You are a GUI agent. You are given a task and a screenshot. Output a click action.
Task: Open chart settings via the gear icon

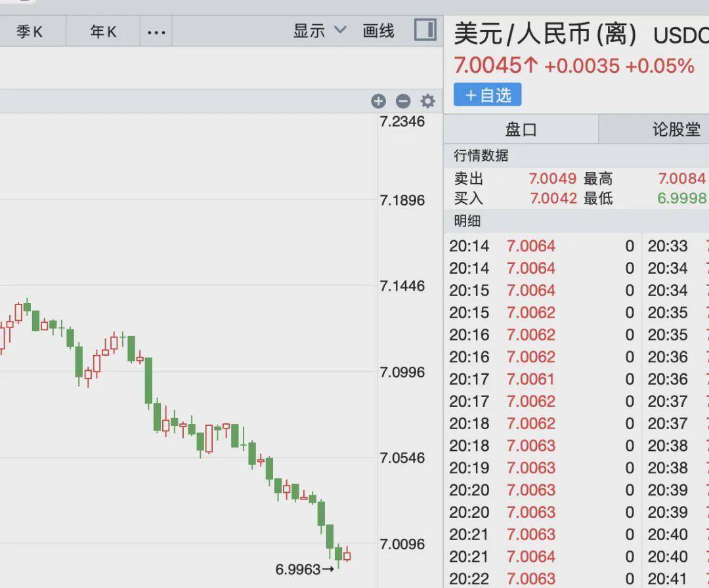(x=427, y=102)
